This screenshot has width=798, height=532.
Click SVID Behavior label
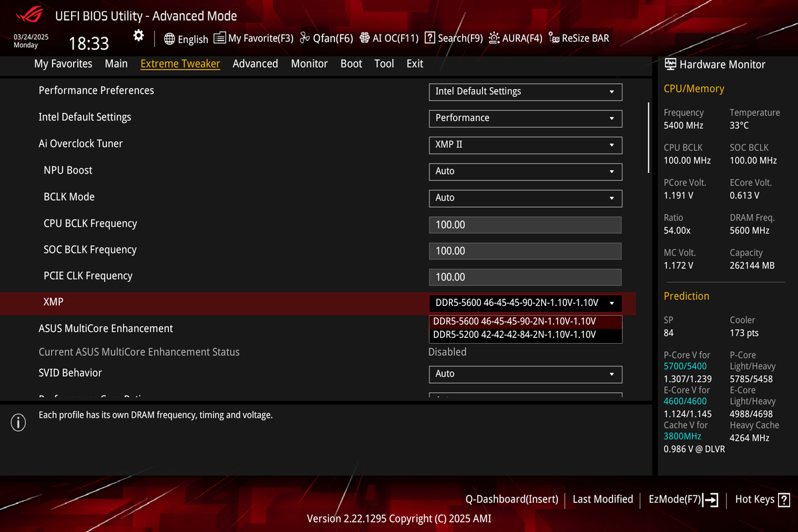tap(70, 373)
